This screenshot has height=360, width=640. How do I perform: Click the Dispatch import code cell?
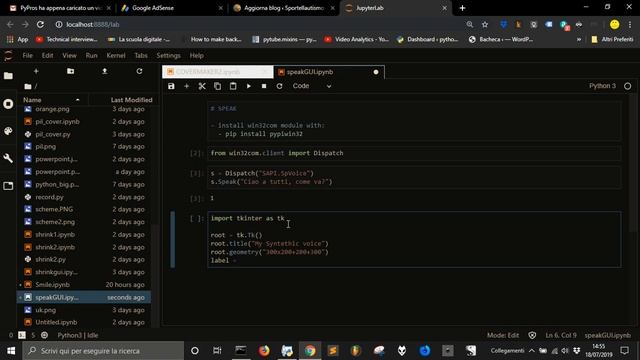pos(414,153)
